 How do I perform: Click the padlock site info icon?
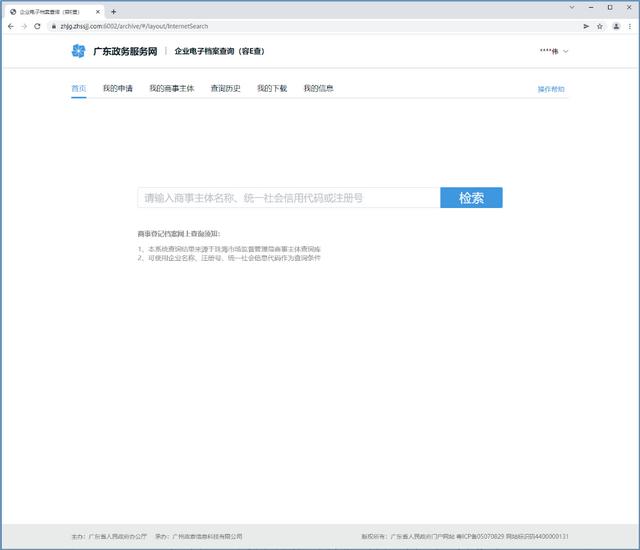point(53,26)
